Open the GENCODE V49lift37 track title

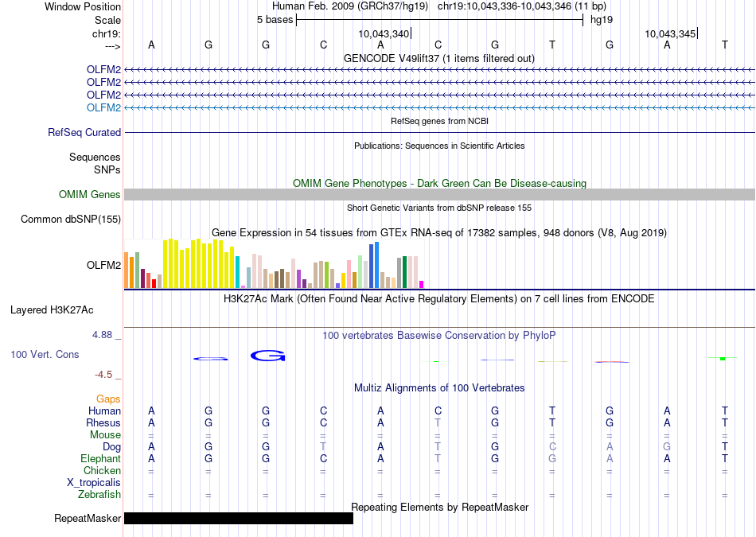[x=438, y=58]
